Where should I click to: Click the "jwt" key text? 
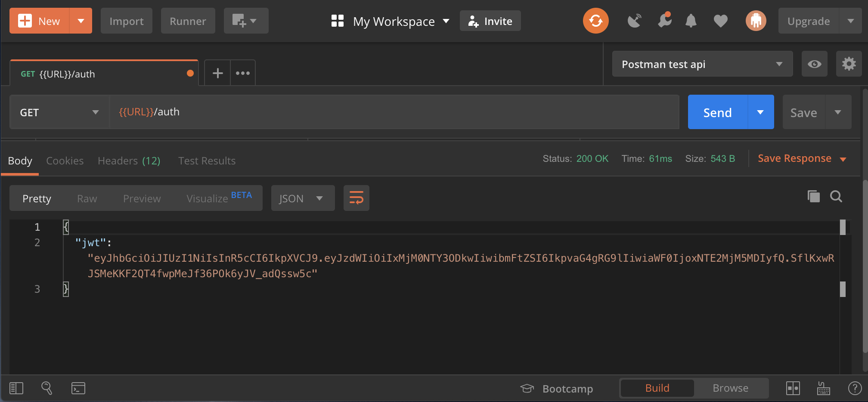pyautogui.click(x=90, y=243)
